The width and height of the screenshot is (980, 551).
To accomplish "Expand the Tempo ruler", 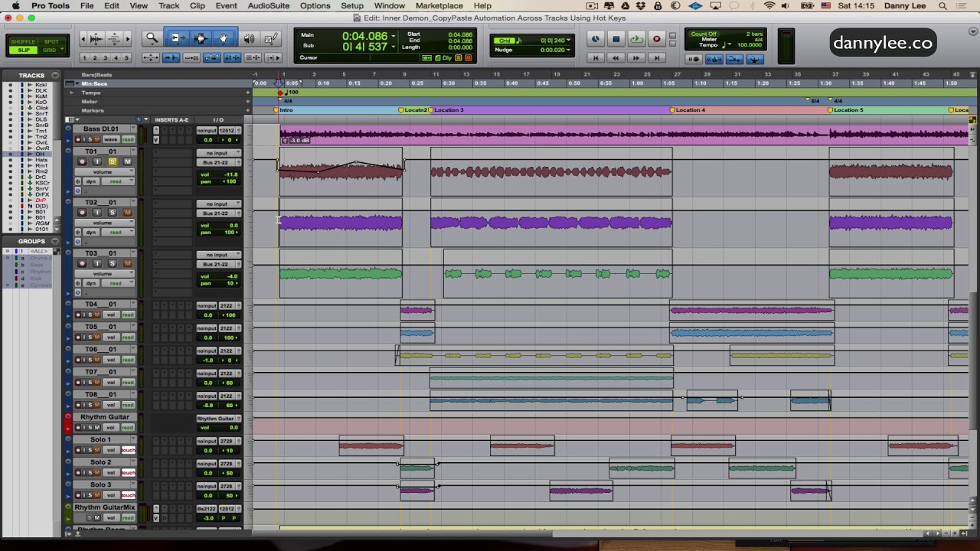I will 71,93.
